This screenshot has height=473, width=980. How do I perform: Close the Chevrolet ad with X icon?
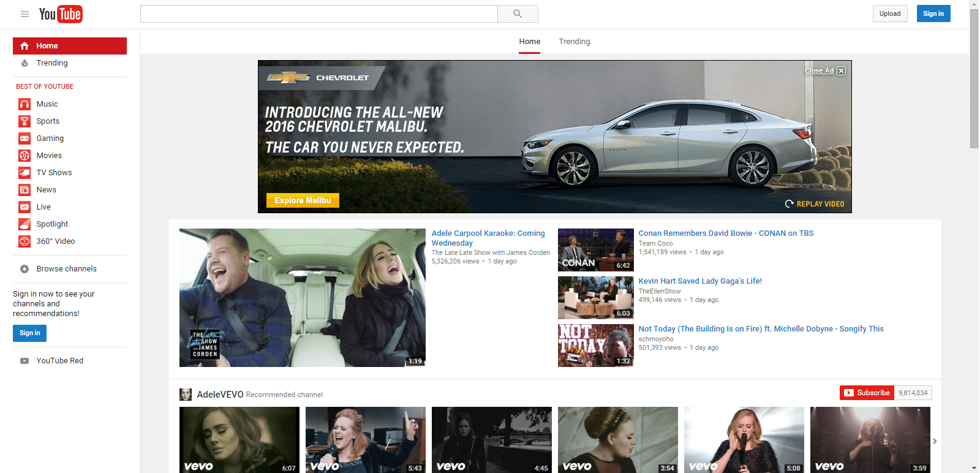click(842, 71)
